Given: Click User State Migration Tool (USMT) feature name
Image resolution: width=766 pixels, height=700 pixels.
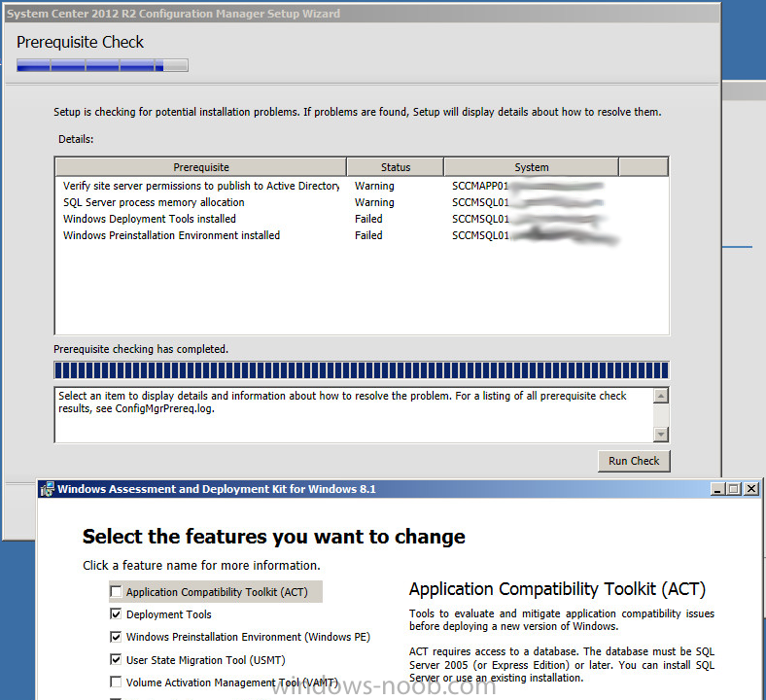Looking at the screenshot, I should pos(206,659).
